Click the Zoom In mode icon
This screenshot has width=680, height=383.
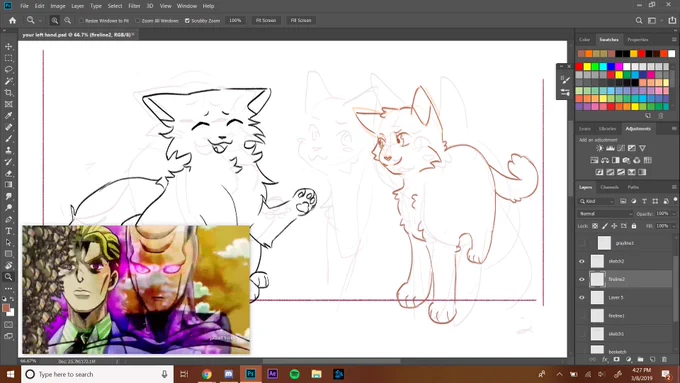pyautogui.click(x=54, y=20)
